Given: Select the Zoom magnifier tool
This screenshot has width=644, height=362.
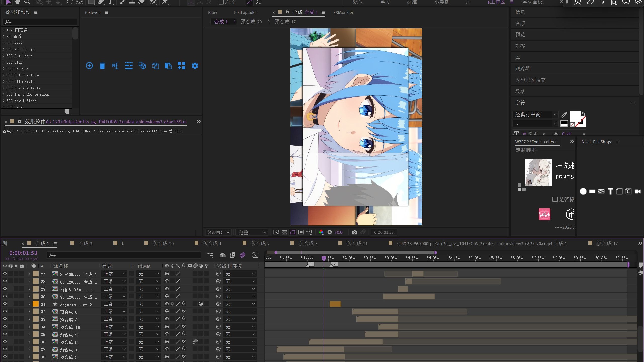Looking at the screenshot, I should tap(27, 2).
